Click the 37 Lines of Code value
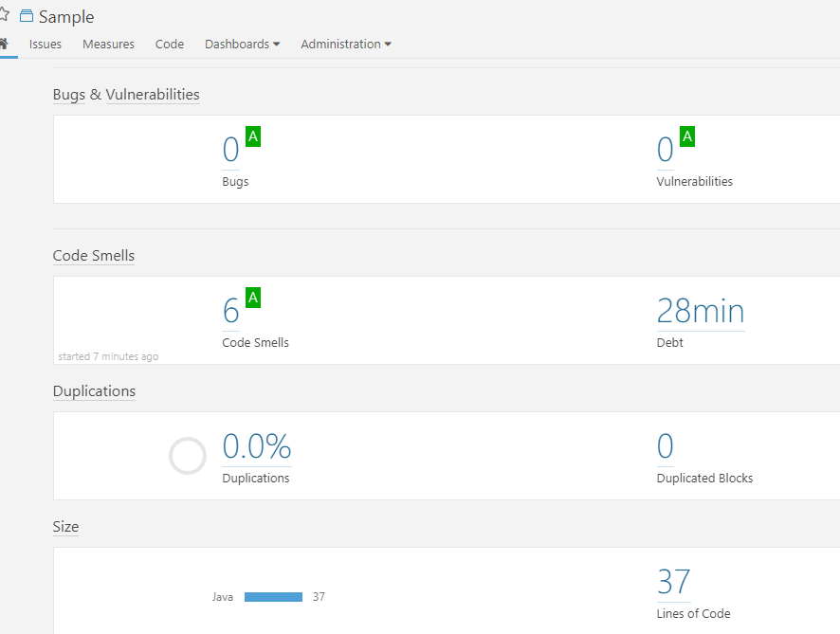This screenshot has height=634, width=840. tap(673, 581)
